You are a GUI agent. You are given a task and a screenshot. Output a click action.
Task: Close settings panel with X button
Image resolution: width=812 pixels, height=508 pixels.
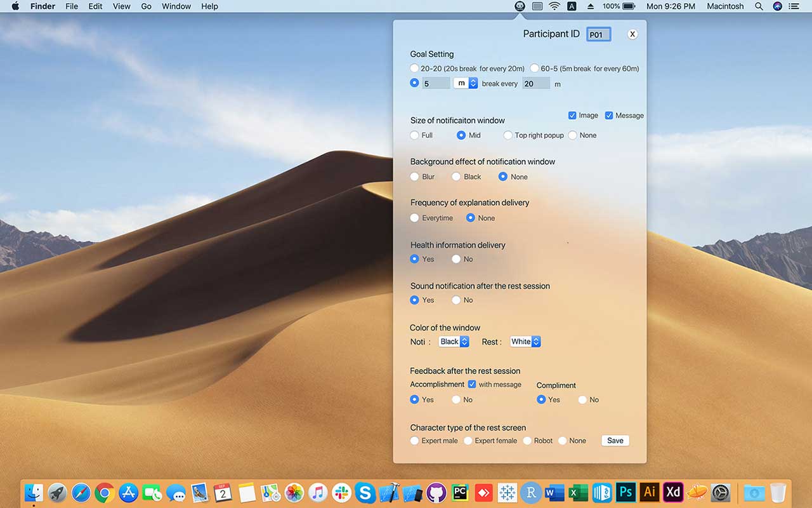click(x=632, y=34)
